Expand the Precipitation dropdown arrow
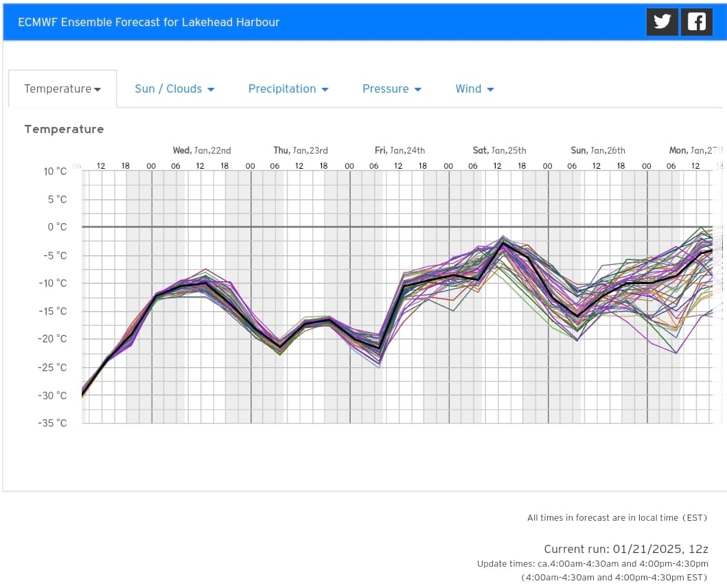This screenshot has height=588, width=727. tap(325, 89)
